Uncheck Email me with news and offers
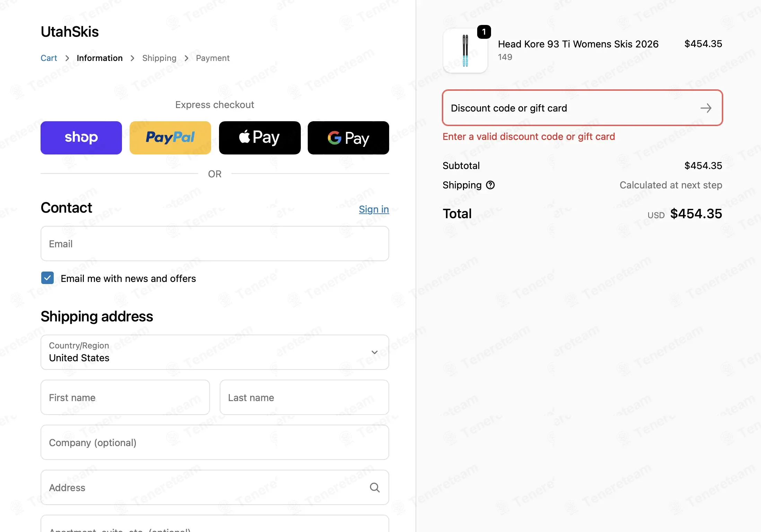 click(47, 278)
